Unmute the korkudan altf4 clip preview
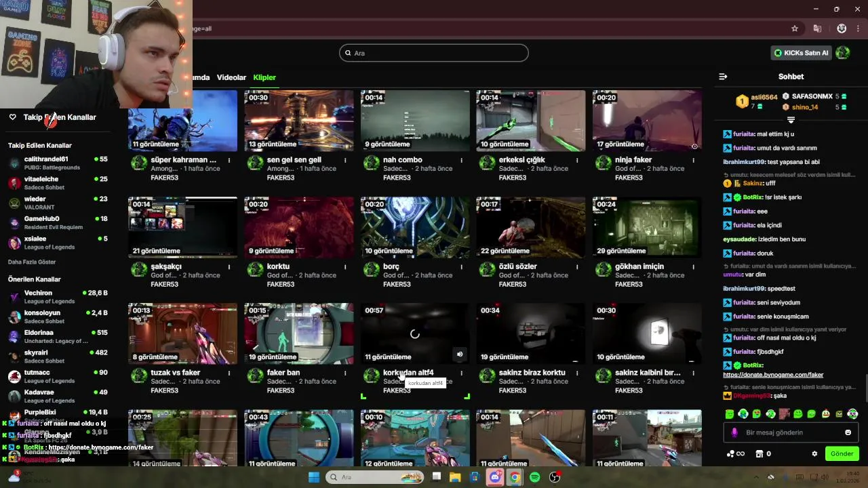Viewport: 868px width, 488px height. point(460,354)
